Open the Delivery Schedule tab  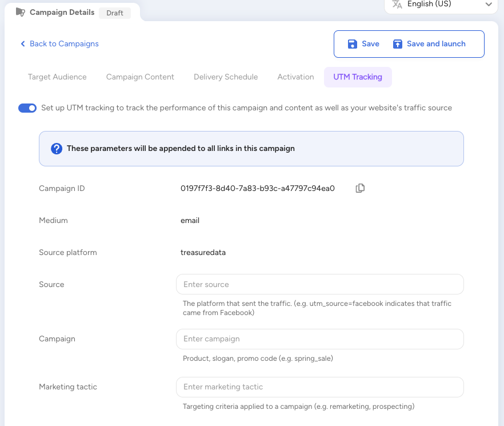(225, 77)
